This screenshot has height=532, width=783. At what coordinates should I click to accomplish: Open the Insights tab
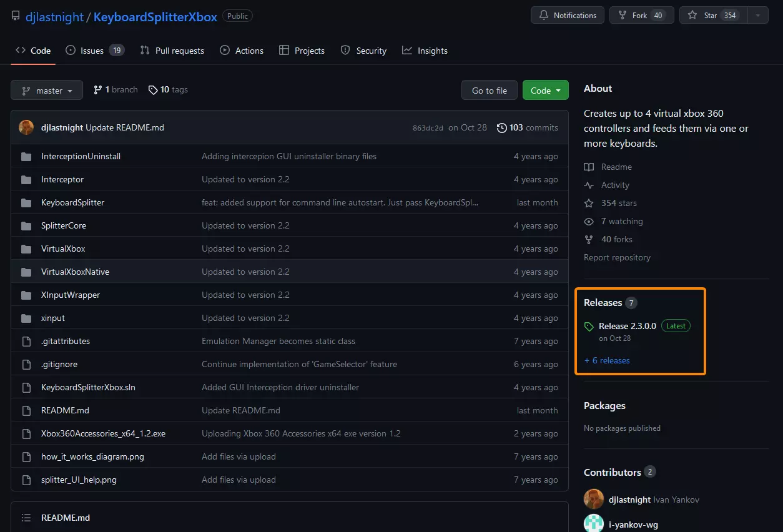[x=425, y=51]
